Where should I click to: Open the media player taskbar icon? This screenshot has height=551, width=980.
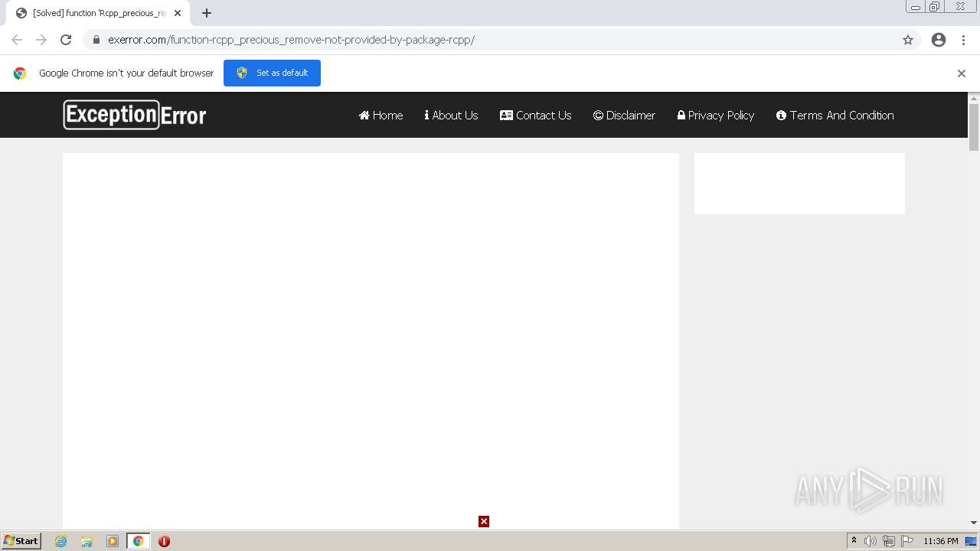(113, 541)
